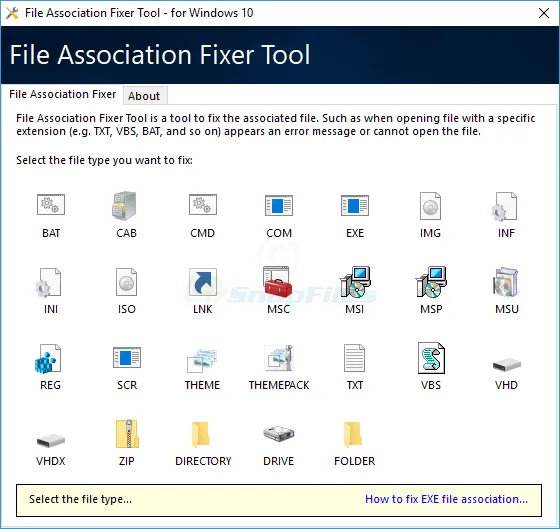The height and width of the screenshot is (529, 560).
Task: Select the TXT text file icon
Action: point(354,358)
